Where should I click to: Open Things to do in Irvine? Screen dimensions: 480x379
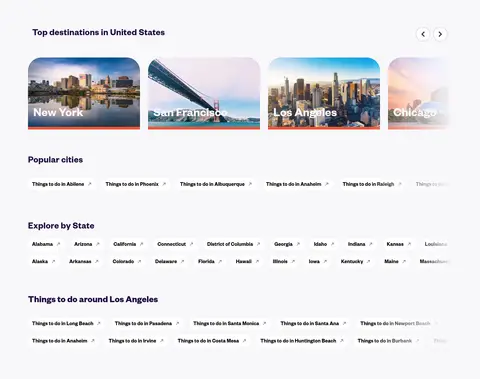[136, 341]
